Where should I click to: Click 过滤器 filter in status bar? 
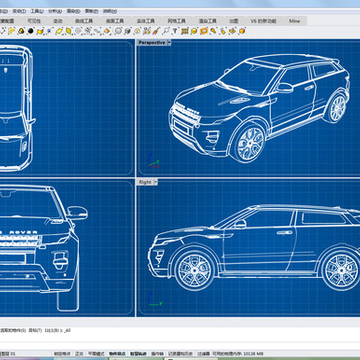click(x=204, y=353)
